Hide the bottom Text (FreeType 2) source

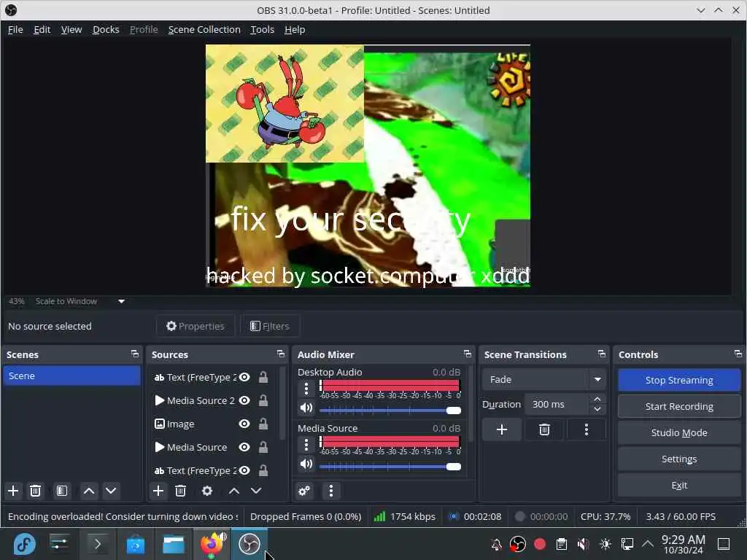click(244, 470)
